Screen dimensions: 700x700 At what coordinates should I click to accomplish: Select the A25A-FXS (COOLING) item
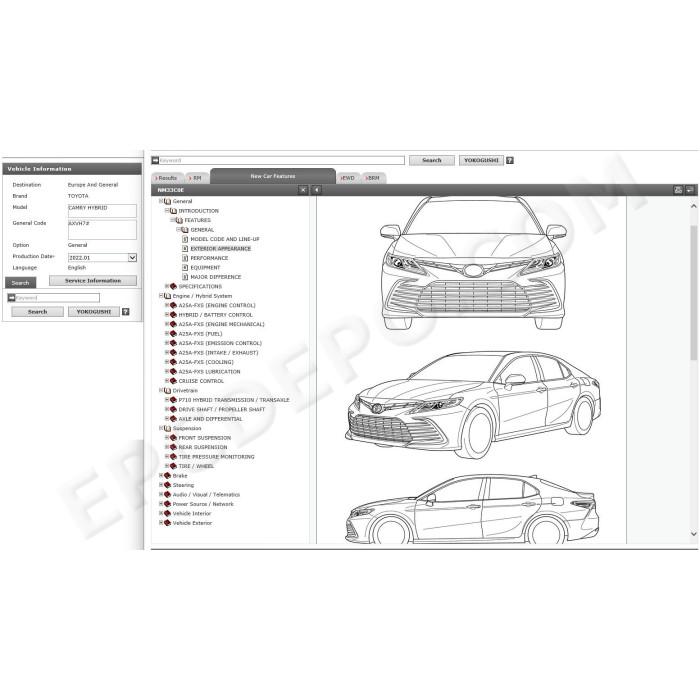[x=206, y=362]
